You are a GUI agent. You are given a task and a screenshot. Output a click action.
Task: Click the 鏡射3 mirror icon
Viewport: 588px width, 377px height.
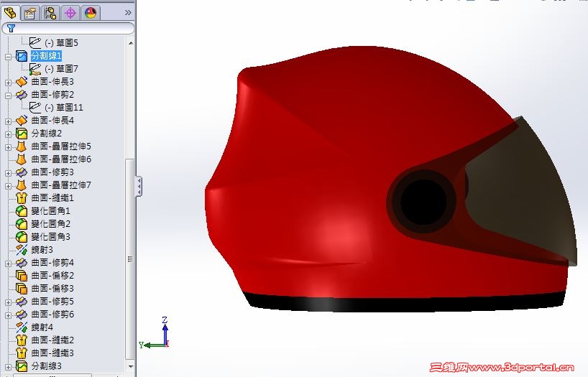(22, 250)
